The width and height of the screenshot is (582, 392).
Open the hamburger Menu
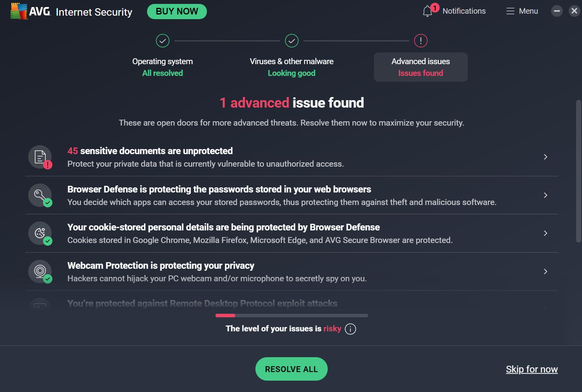(x=522, y=11)
